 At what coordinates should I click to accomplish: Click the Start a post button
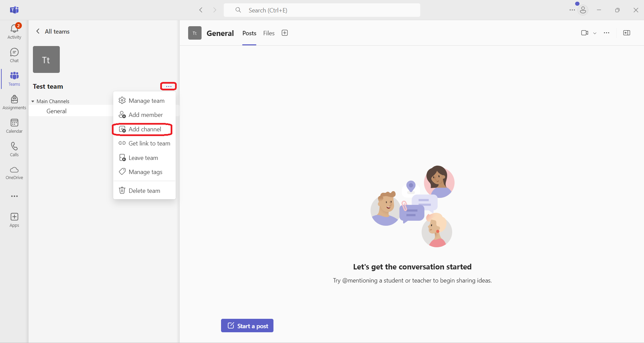[x=247, y=326]
